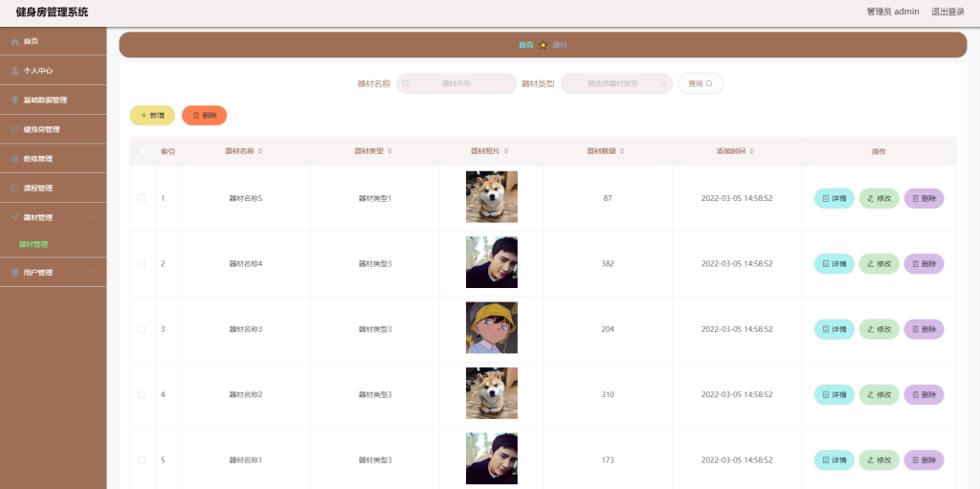Expand 课程管理 with its chevron

tap(93, 189)
